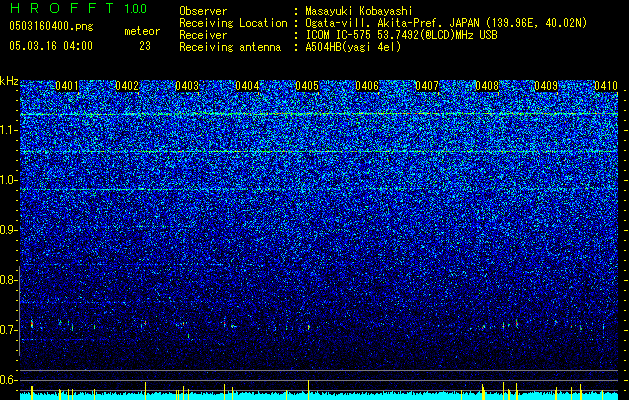Select the 0404 time marker
This screenshot has width=629, height=400.
(247, 86)
